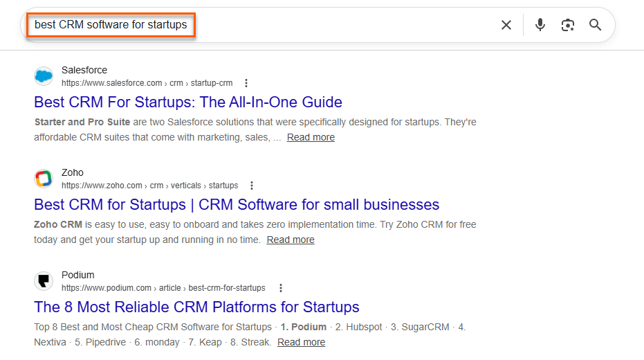644x360 pixels.
Task: Click Read more under Zoho snippet
Action: (291, 240)
